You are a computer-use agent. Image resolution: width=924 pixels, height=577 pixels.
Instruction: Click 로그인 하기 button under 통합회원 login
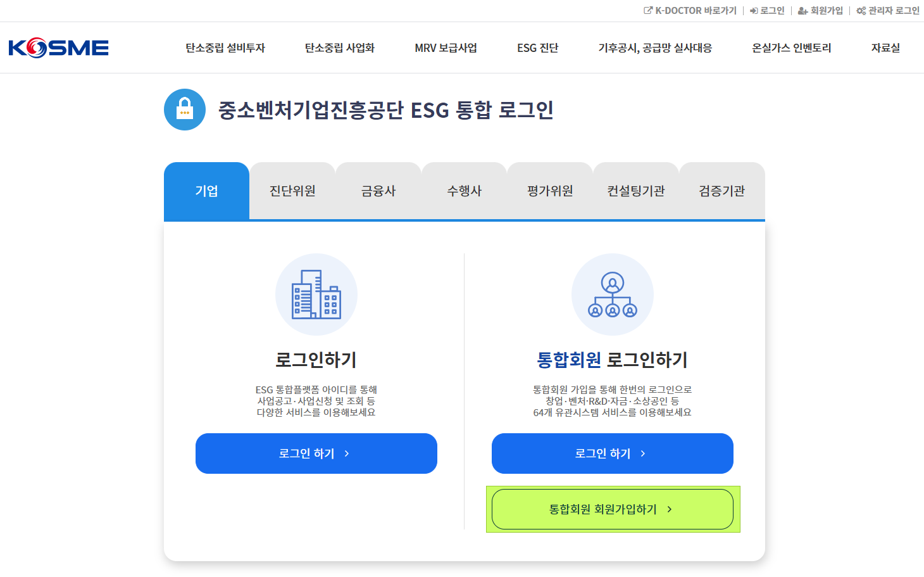click(x=613, y=453)
